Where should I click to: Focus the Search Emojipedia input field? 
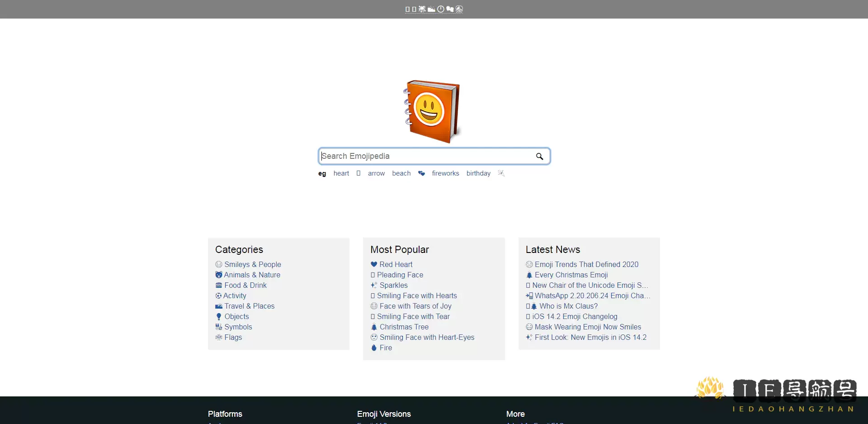pyautogui.click(x=425, y=156)
